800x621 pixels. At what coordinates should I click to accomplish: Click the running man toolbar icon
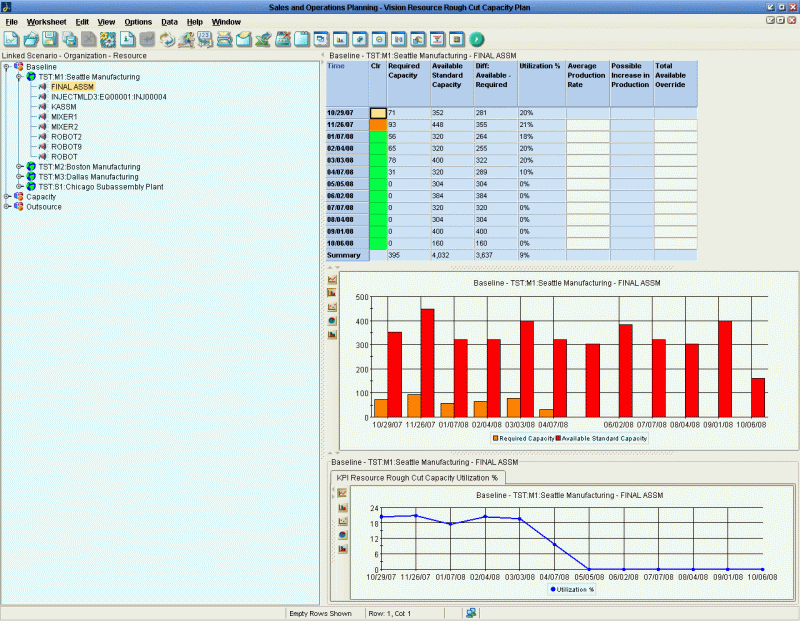tap(186, 39)
